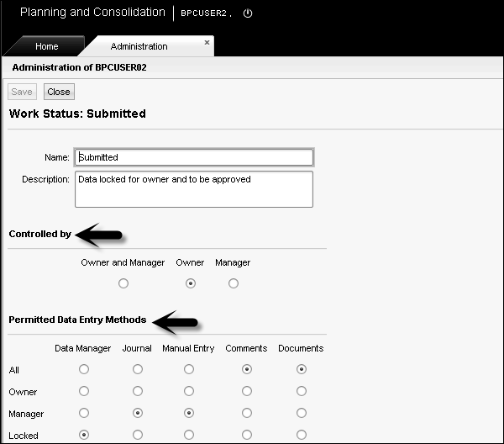Set Comments to Owner
This screenshot has width=504, height=444.
point(246,391)
